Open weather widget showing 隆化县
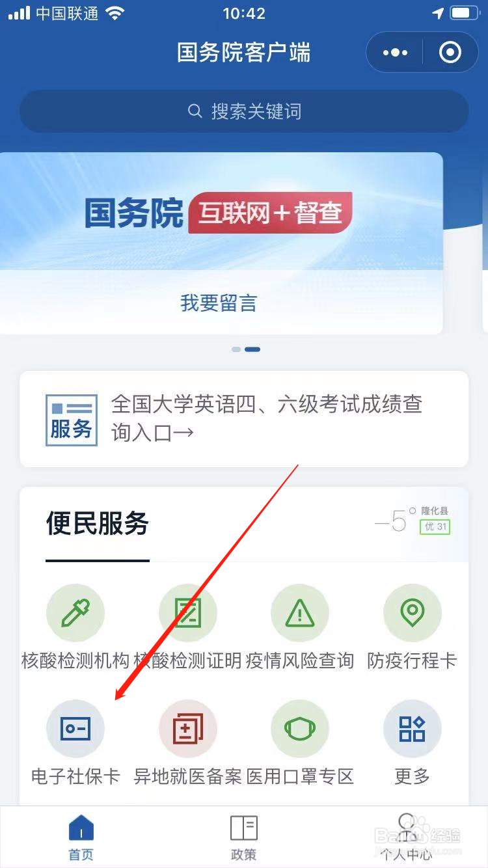 click(413, 521)
